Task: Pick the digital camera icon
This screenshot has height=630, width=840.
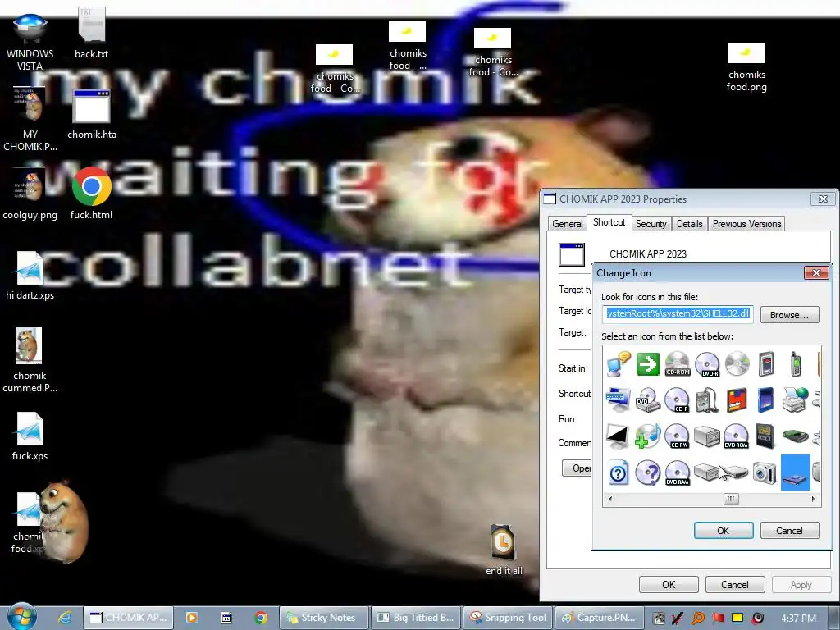Action: coord(765,472)
